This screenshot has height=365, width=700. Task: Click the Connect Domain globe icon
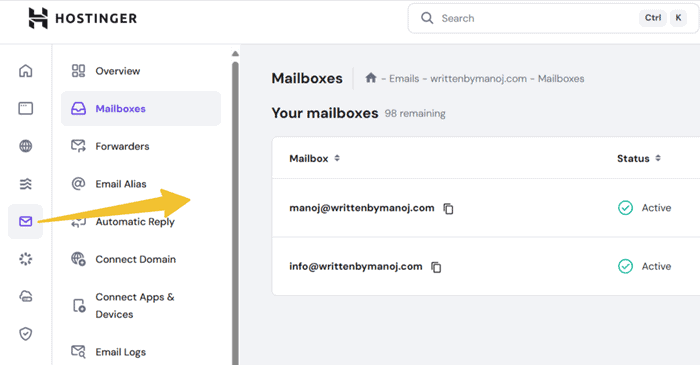click(x=78, y=259)
